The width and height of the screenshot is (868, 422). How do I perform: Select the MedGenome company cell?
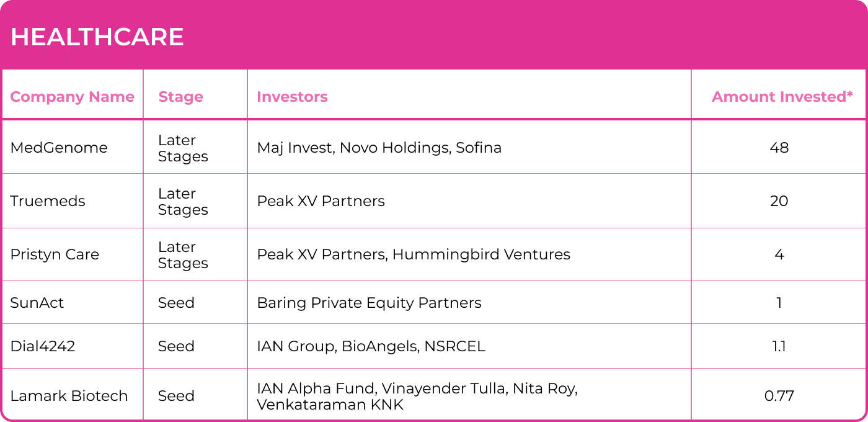point(59,148)
